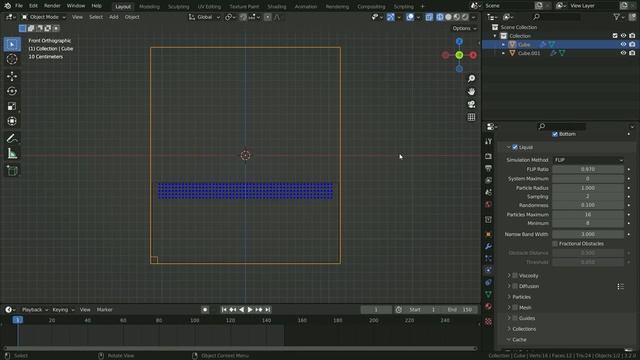Viewport: 640px width, 360px height.
Task: Adjust the FLIP Ratio slider field
Action: [588, 169]
